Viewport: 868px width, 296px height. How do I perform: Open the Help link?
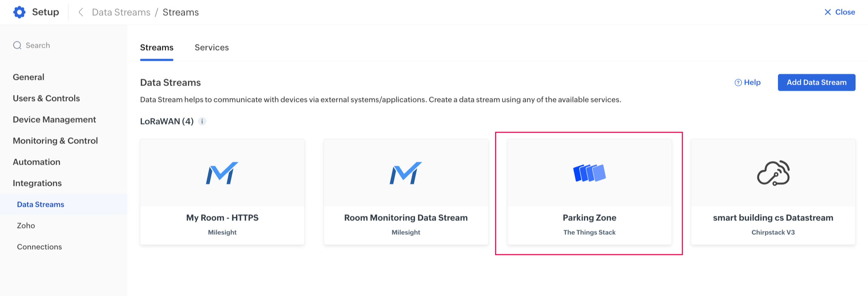[x=747, y=82]
